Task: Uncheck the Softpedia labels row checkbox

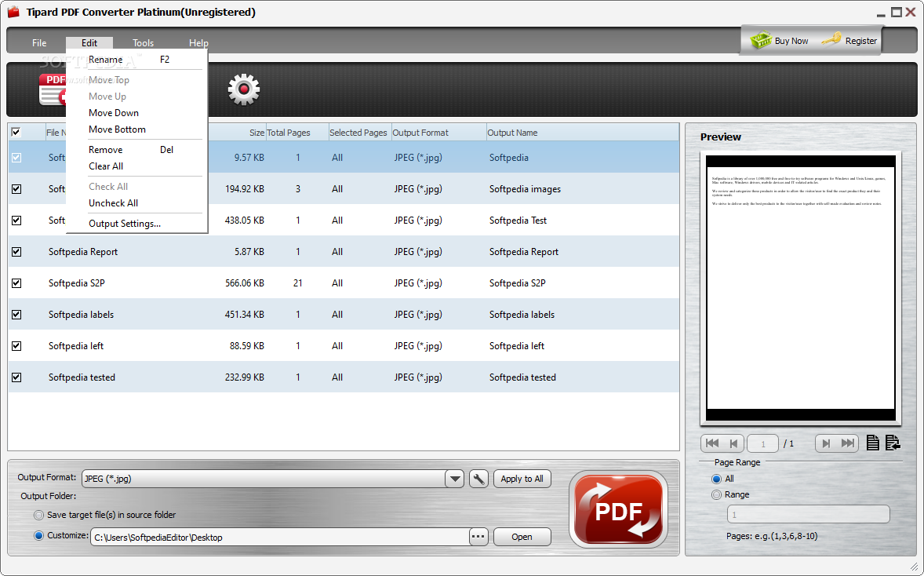Action: point(16,314)
